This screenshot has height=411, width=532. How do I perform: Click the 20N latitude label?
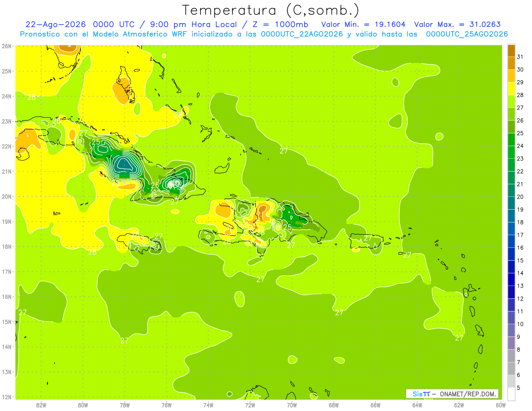click(x=6, y=196)
